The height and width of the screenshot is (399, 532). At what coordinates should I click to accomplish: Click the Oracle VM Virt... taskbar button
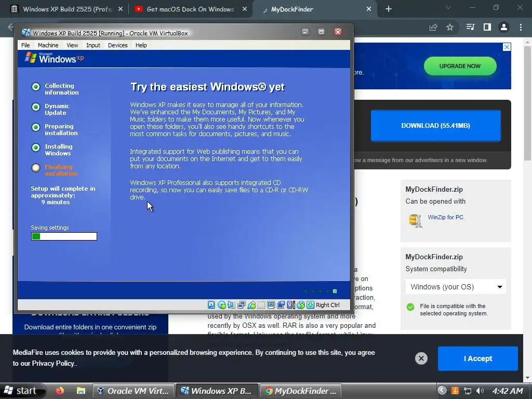click(134, 391)
